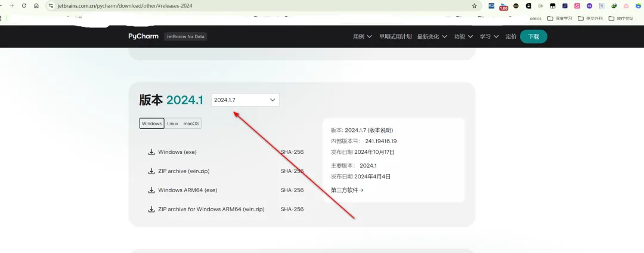Download the Windows (exe) installer
The image size is (644, 253).
click(x=178, y=152)
